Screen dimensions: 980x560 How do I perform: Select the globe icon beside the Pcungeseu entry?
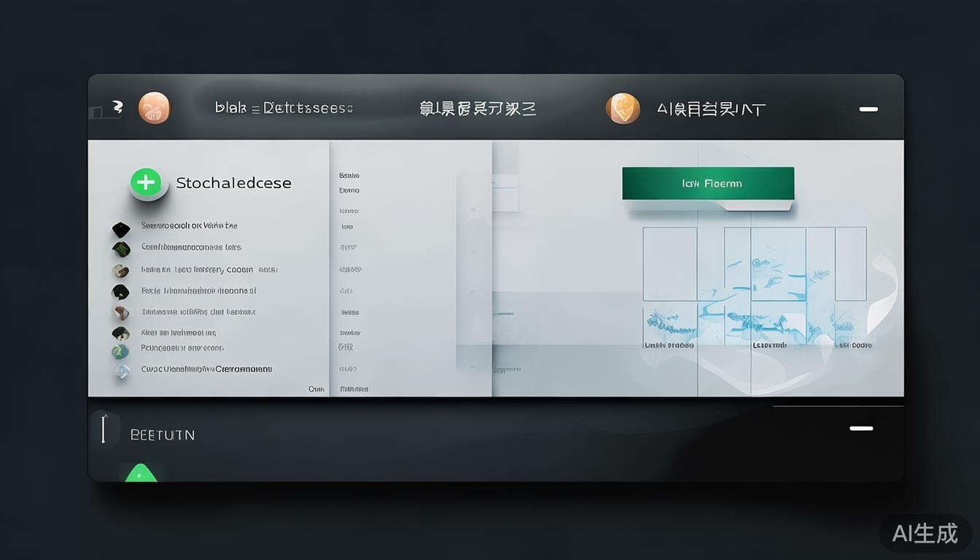click(120, 351)
